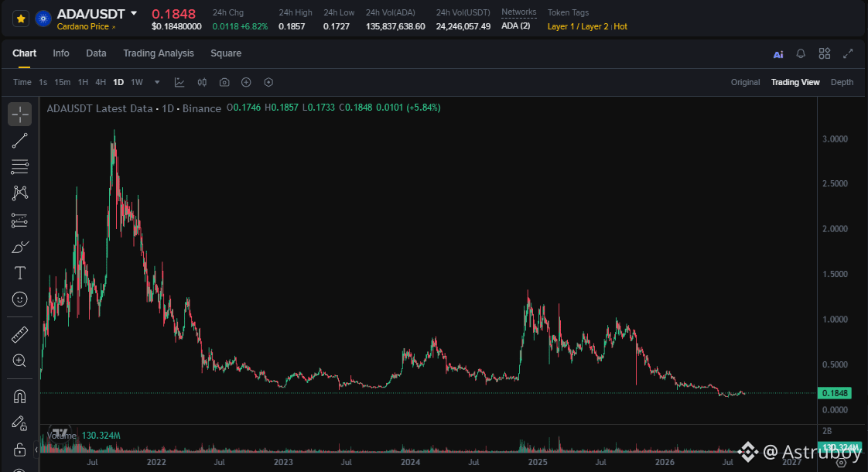Take a chart snapshot with camera icon
Viewport: 868px width, 472px height.
coord(224,82)
